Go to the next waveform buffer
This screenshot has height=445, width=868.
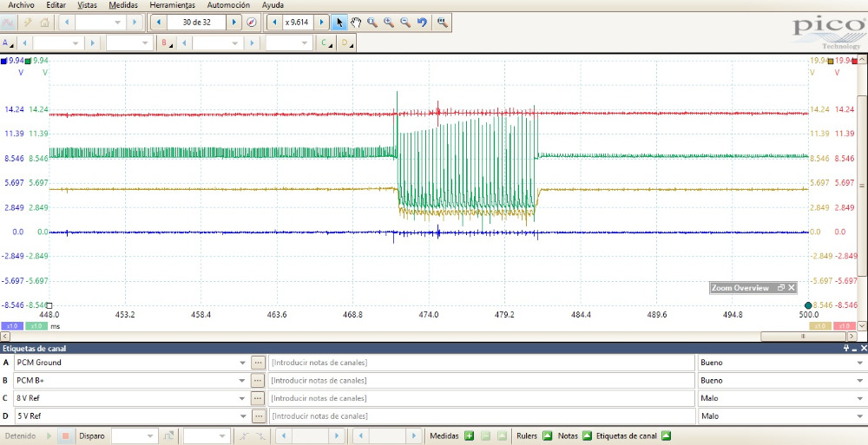(x=233, y=22)
